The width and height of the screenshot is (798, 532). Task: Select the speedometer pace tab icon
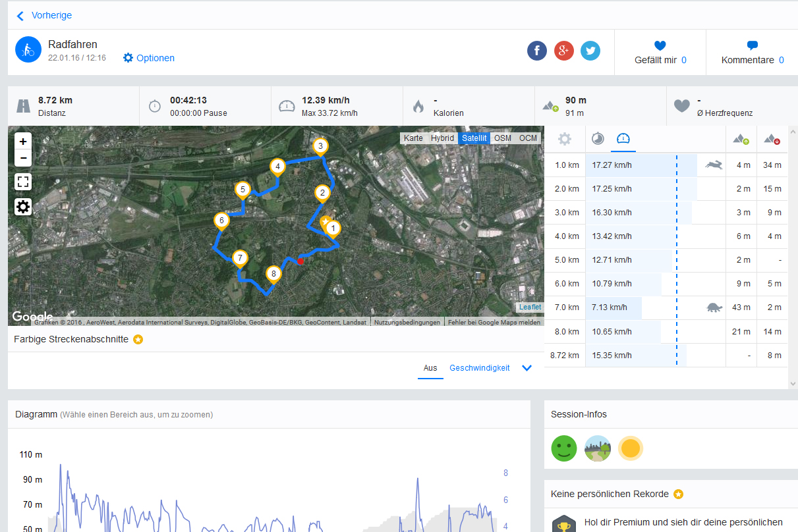pos(623,139)
